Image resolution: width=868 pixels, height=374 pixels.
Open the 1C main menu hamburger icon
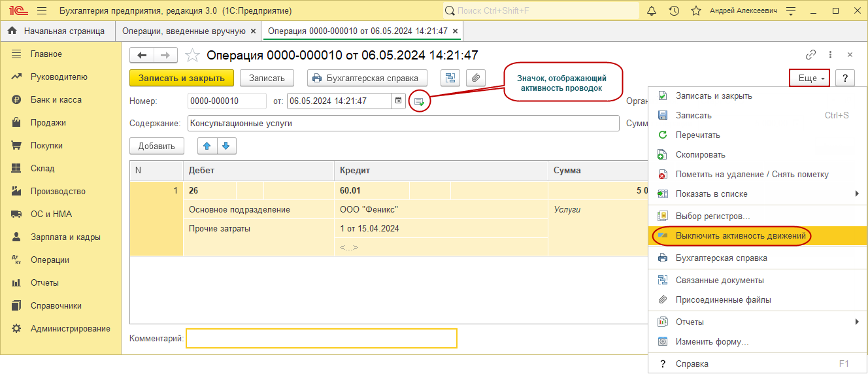42,11
